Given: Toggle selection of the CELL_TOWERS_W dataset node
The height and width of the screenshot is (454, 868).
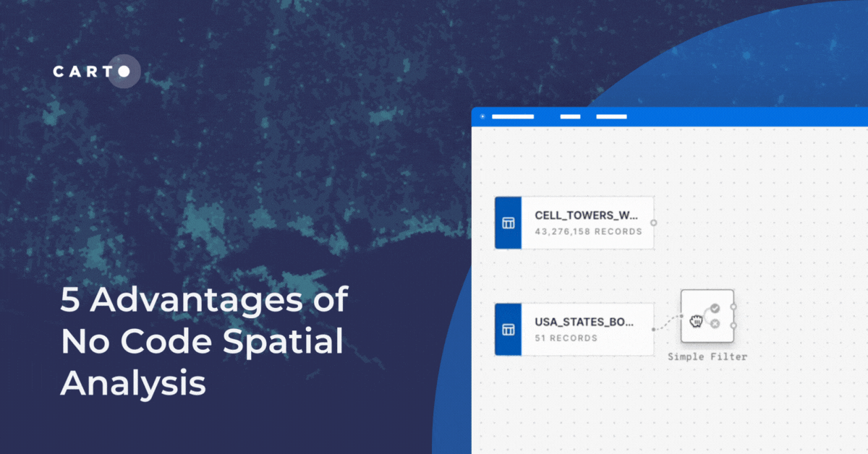Looking at the screenshot, I should tap(575, 223).
